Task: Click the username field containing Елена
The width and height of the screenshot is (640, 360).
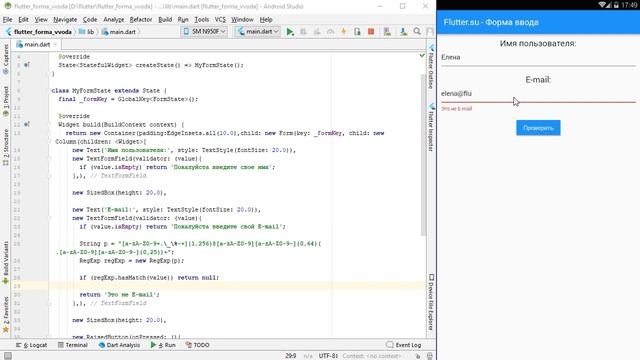Action: point(538,58)
